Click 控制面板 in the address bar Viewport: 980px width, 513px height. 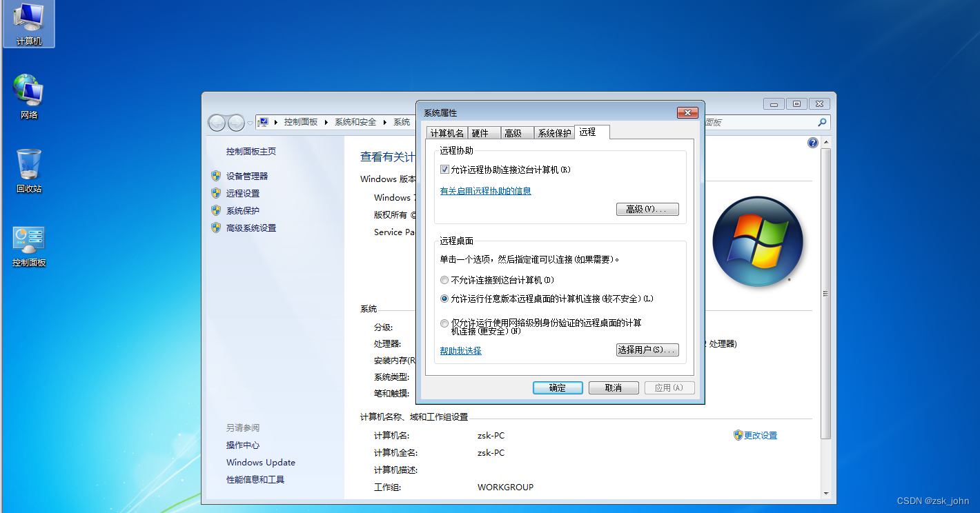pyautogui.click(x=301, y=122)
